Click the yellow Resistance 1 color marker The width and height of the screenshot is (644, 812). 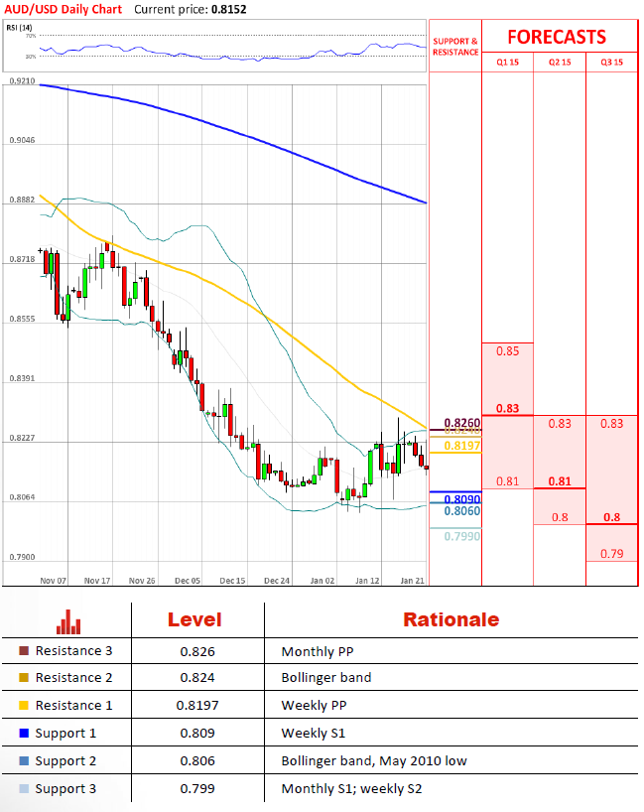[24, 706]
